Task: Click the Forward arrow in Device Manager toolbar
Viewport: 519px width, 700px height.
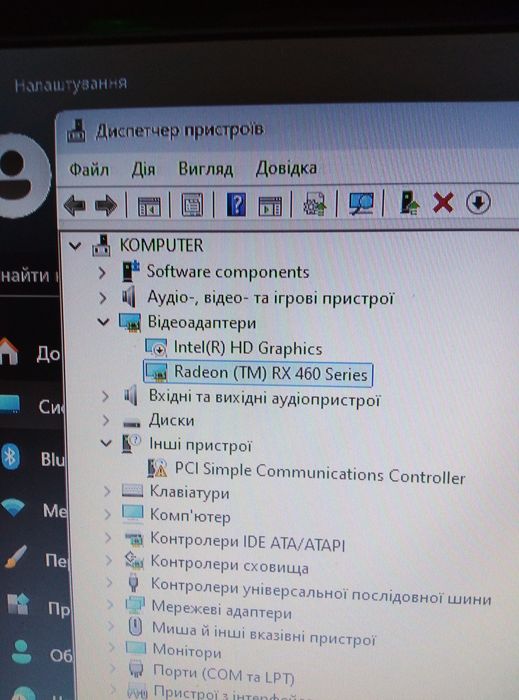Action: (106, 206)
